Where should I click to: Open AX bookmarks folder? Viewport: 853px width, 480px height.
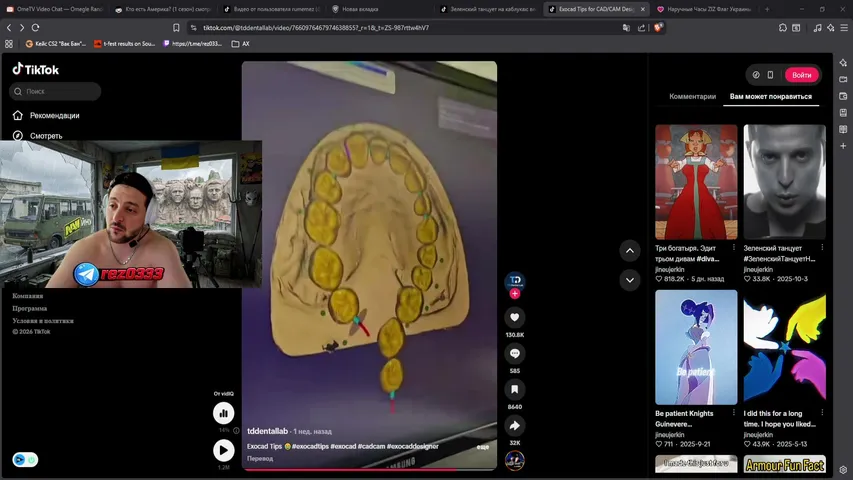click(240, 44)
